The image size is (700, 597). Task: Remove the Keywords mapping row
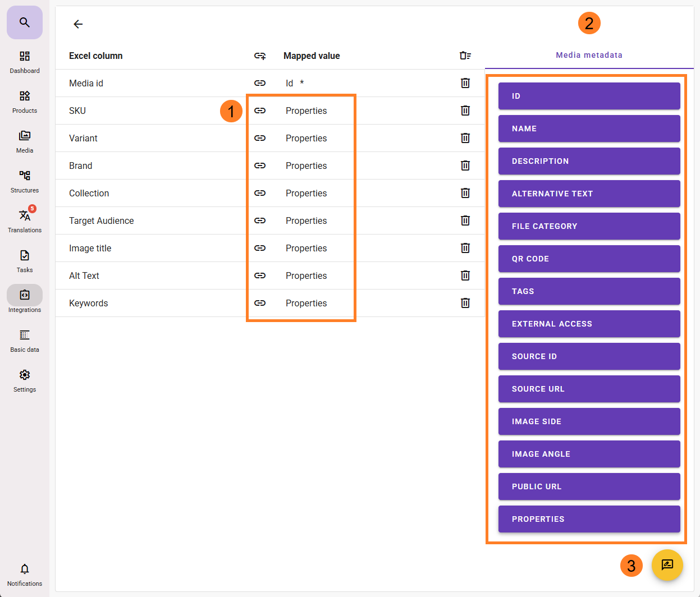click(x=465, y=303)
